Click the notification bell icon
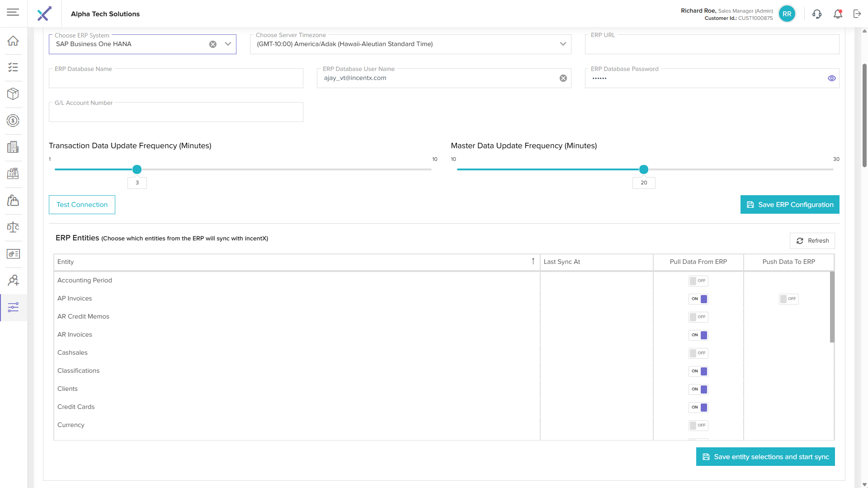 (x=838, y=14)
